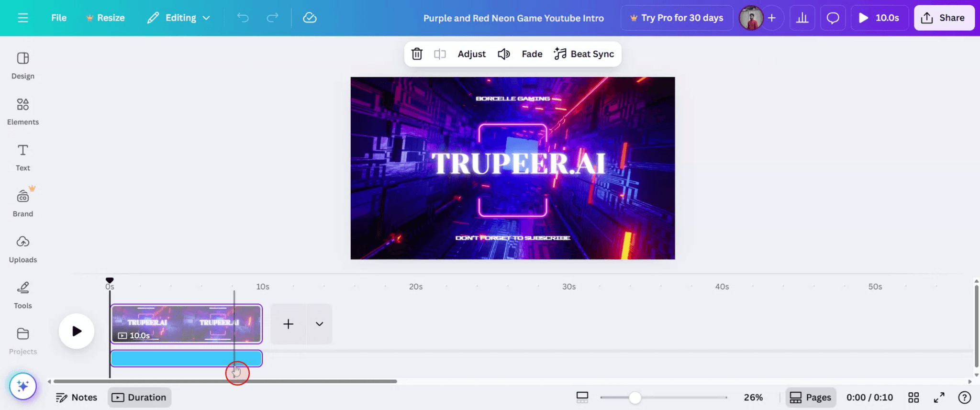Open the volume speaker control
The height and width of the screenshot is (410, 980).
coord(504,54)
